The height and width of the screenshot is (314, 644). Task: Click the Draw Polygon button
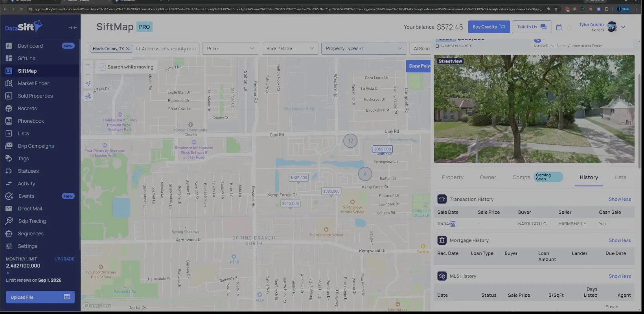(419, 66)
